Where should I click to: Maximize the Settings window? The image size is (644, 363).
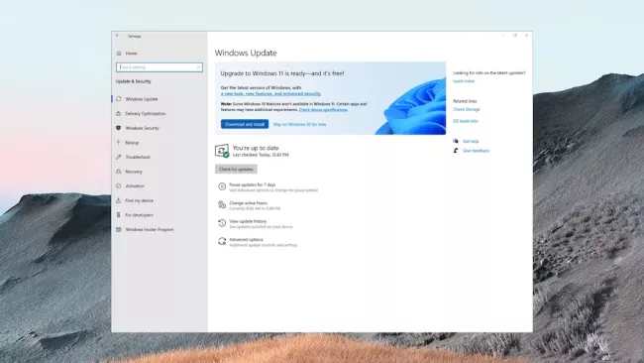(x=514, y=36)
